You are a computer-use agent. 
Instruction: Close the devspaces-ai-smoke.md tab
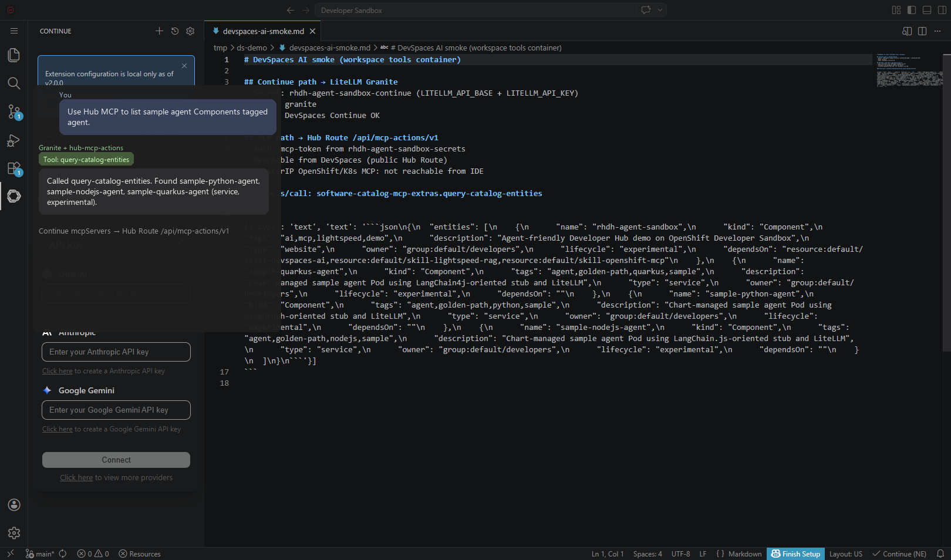point(312,31)
